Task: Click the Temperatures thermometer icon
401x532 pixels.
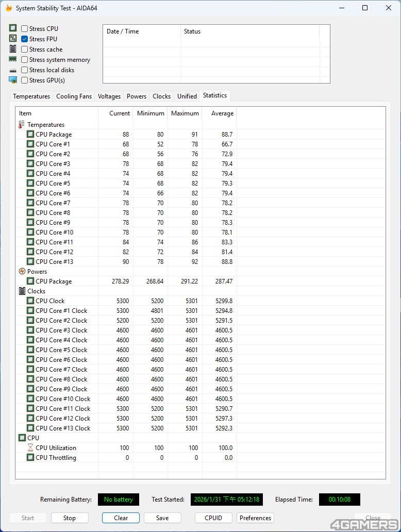Action: [22, 125]
